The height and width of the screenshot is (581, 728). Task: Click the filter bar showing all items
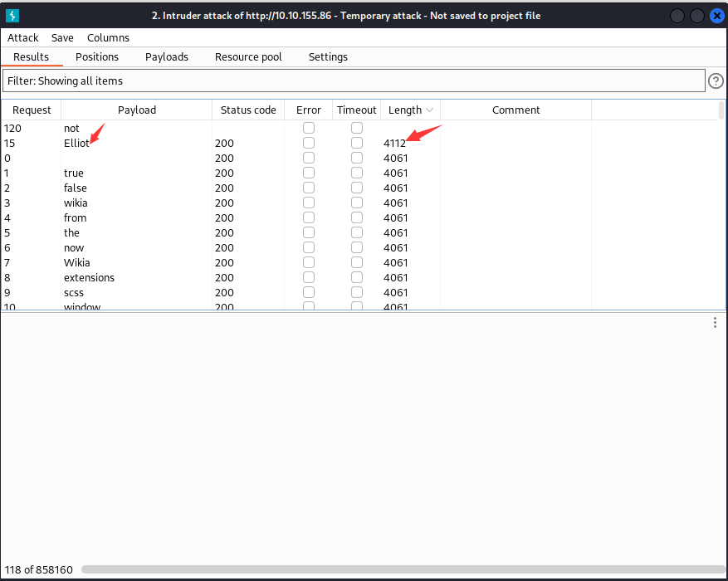[353, 81]
